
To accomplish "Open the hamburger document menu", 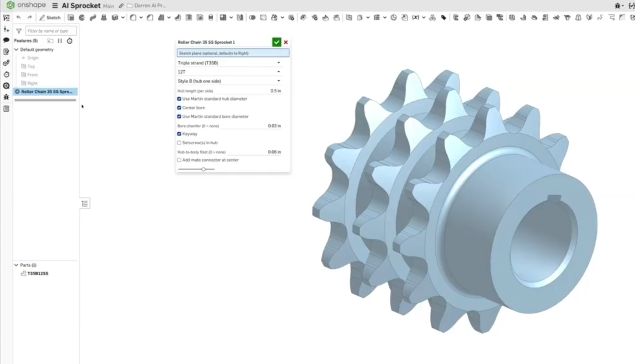I will 55,6.
